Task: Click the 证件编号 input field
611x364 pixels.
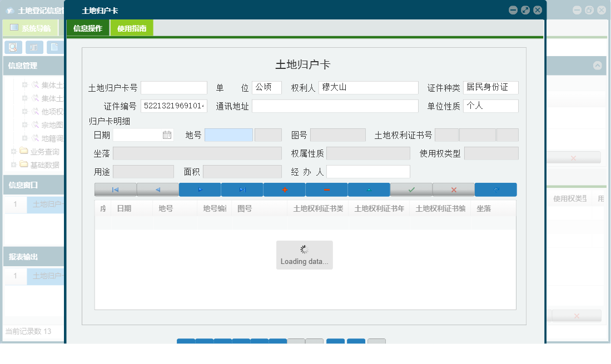Action: click(174, 106)
